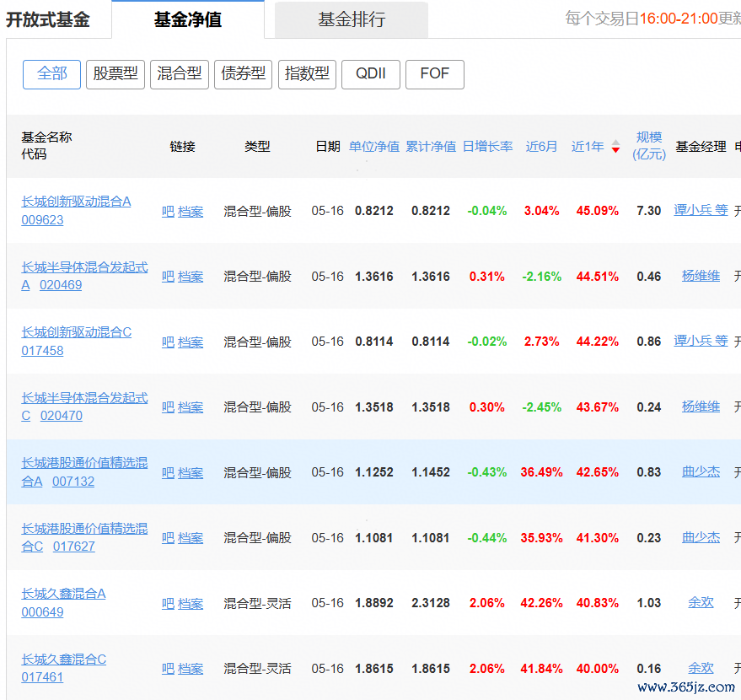Screen dimensions: 741x700
Task: Open 吧 link for 长城创新驱动混合A
Action: point(168,212)
